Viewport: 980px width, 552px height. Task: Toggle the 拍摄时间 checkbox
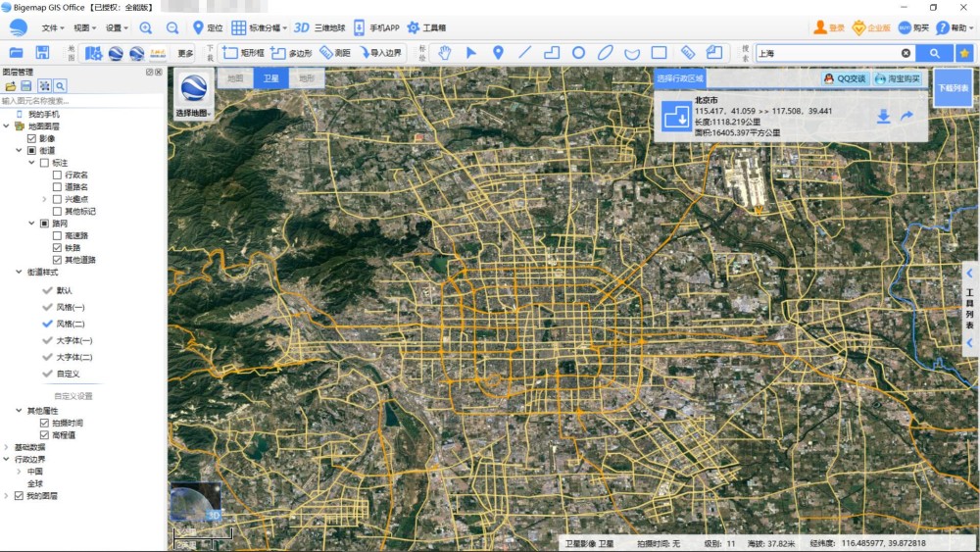click(x=44, y=423)
